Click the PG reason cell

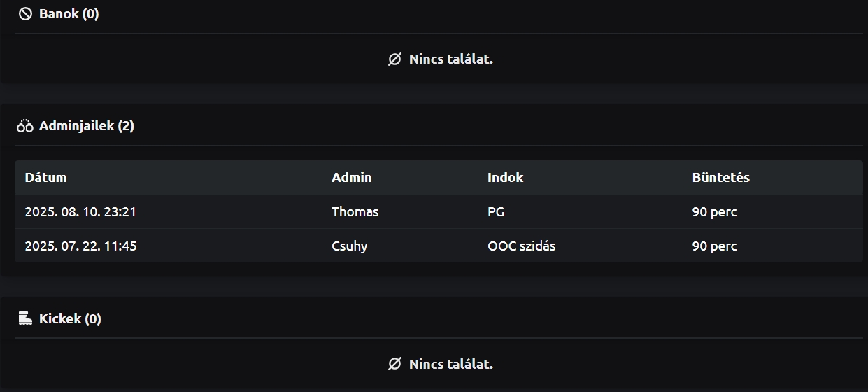[496, 211]
